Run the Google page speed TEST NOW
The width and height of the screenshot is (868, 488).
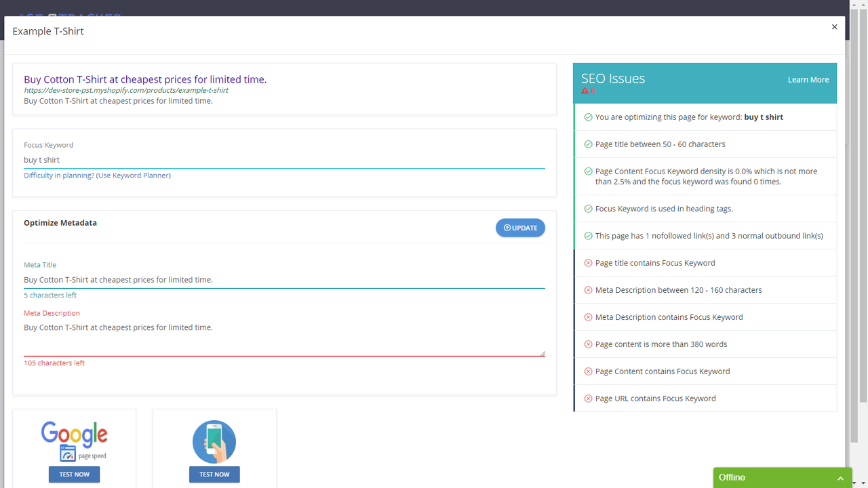74,474
